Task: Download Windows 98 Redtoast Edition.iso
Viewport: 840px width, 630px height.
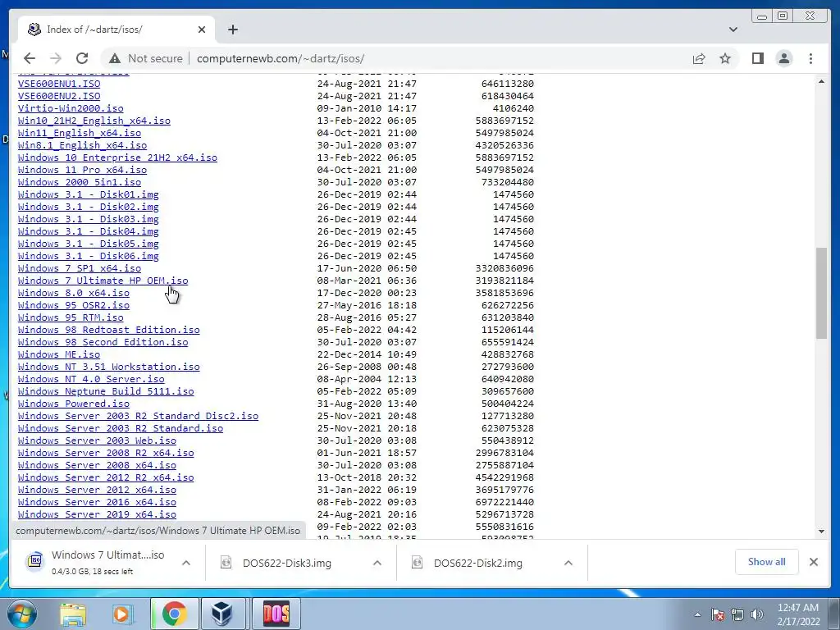Action: tap(109, 330)
